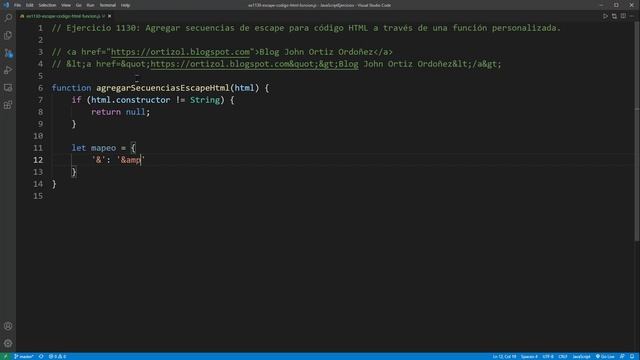Open the Edit menu
Viewport: 640px width, 360px height.
(x=30, y=5)
